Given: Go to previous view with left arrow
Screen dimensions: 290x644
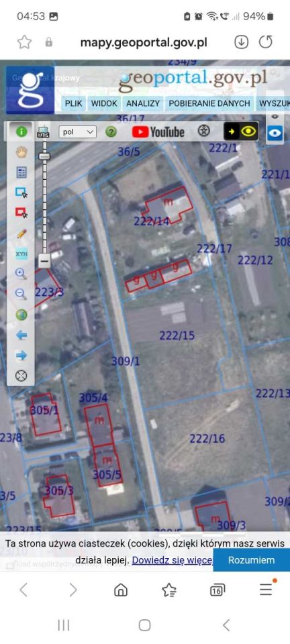Looking at the screenshot, I should [x=21, y=335].
